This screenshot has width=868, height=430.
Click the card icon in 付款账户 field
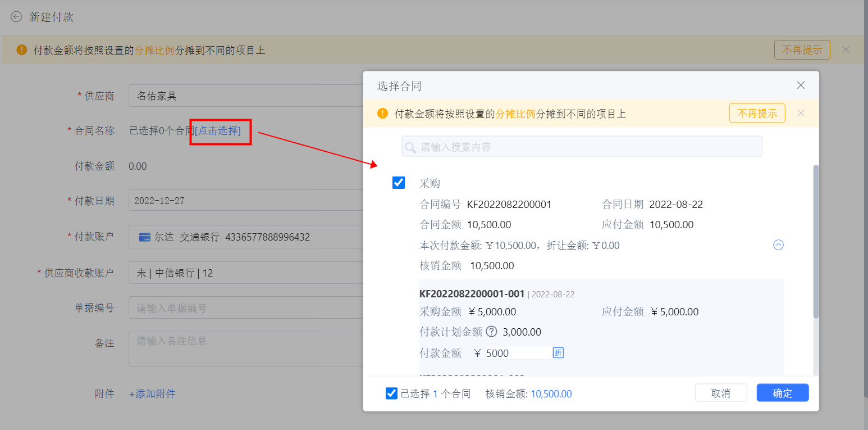point(144,237)
